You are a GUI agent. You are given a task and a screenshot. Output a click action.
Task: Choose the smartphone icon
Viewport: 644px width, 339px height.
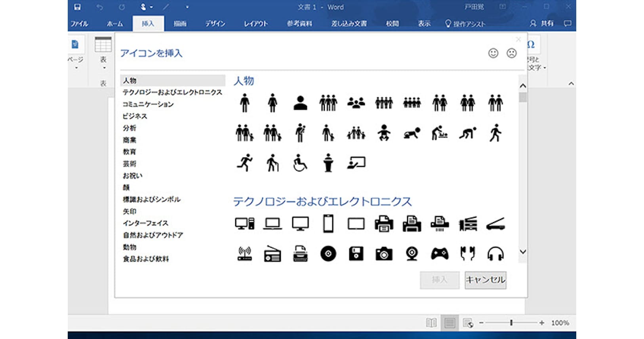[x=328, y=223]
